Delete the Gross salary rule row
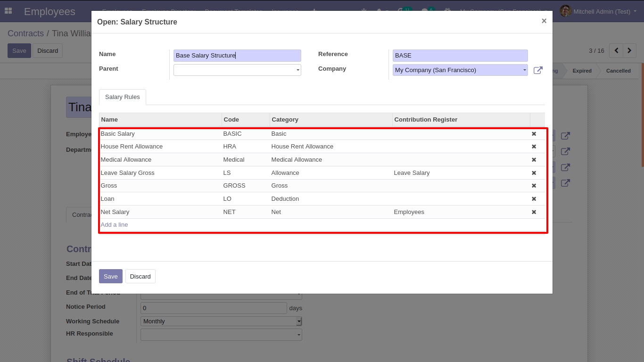This screenshot has height=362, width=644. (x=534, y=186)
